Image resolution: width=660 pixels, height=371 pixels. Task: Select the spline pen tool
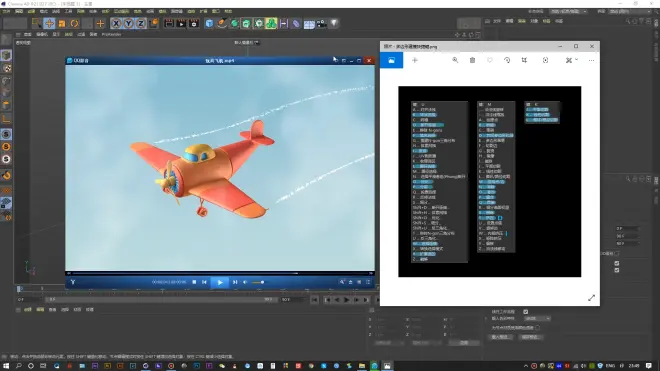[222, 24]
